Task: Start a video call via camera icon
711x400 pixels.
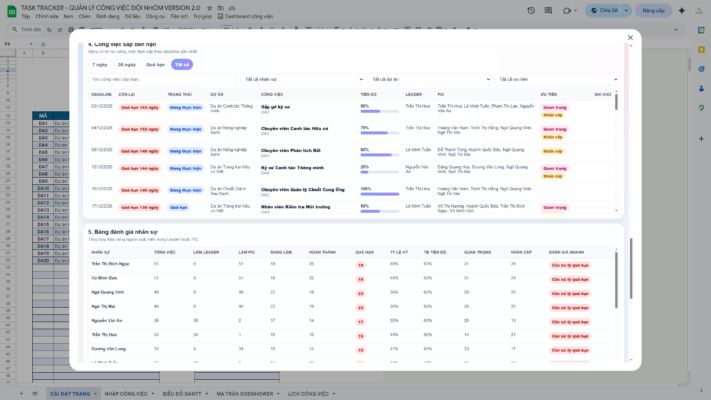Action: pos(566,10)
